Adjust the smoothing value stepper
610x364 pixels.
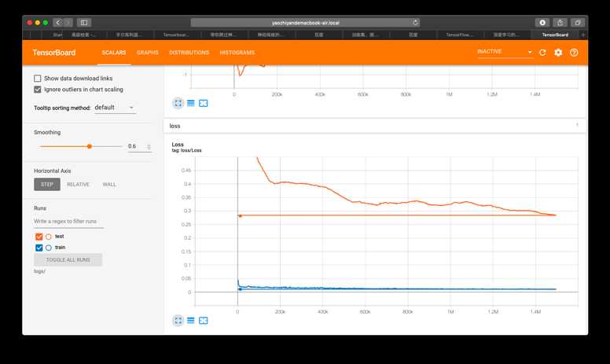pyautogui.click(x=149, y=146)
